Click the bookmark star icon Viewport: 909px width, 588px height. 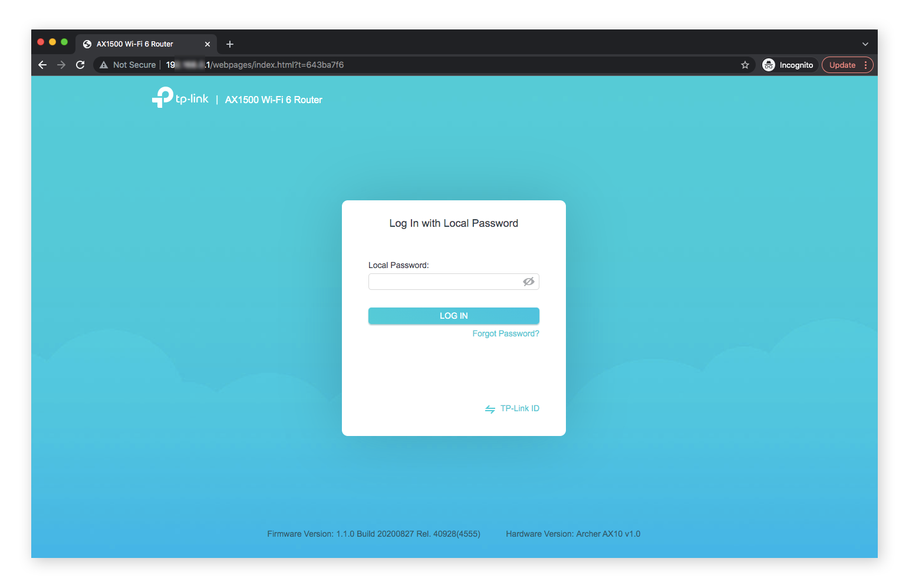[745, 65]
